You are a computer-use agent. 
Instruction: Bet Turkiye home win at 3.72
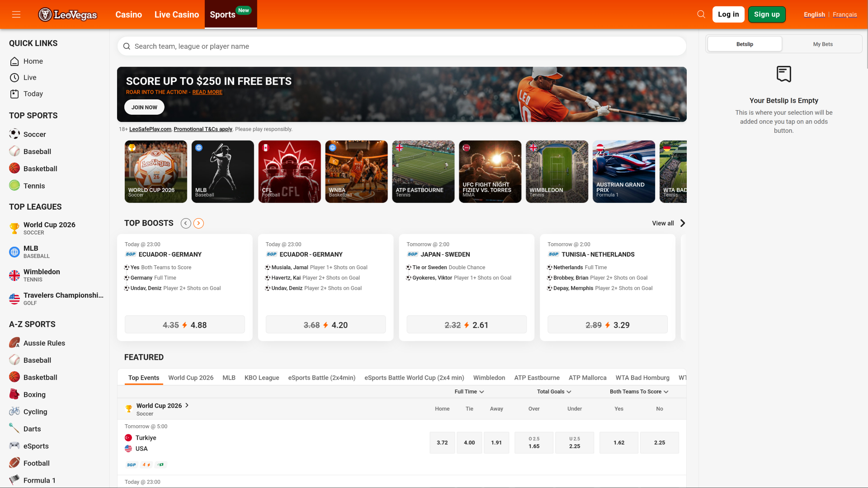point(442,442)
